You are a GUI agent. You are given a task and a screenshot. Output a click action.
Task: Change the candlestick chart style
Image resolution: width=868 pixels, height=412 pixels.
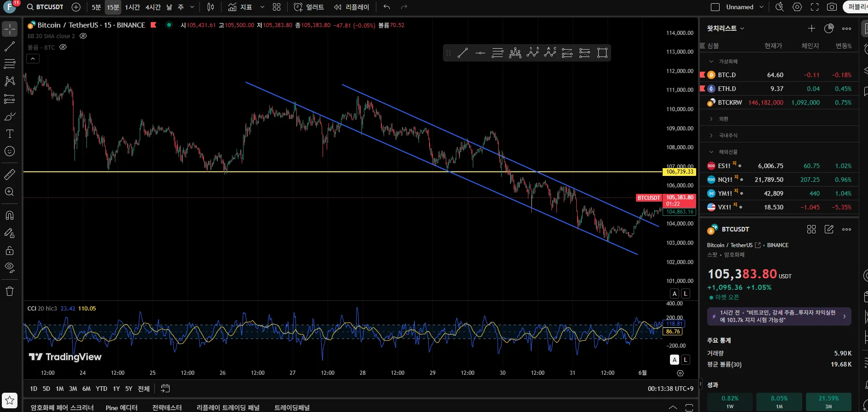click(x=210, y=7)
